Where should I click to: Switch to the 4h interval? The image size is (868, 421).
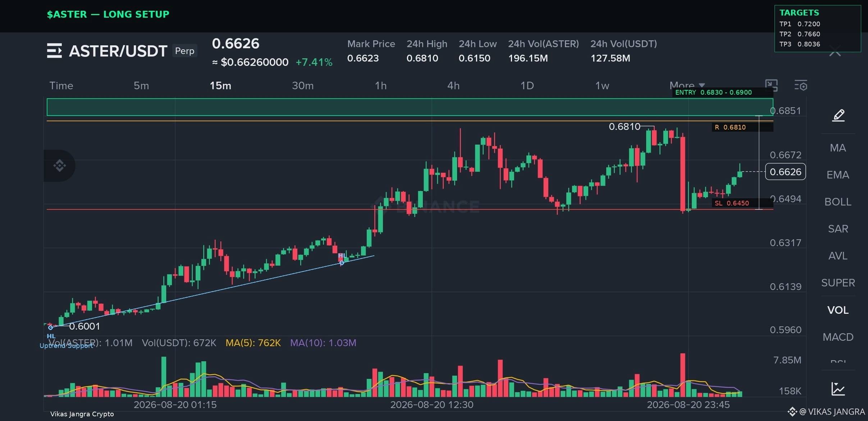pyautogui.click(x=453, y=86)
